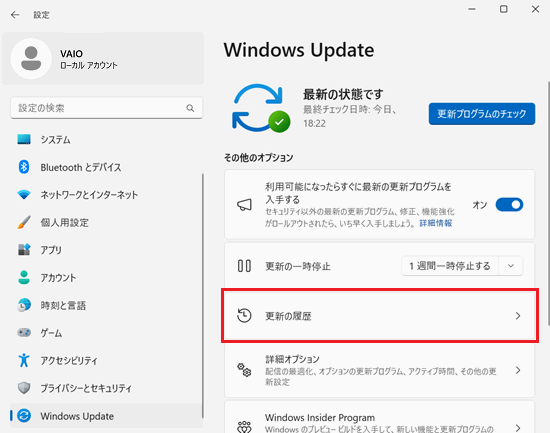The image size is (550, 433).
Task: Open Bluetooth とデバイス category
Action: [x=106, y=167]
